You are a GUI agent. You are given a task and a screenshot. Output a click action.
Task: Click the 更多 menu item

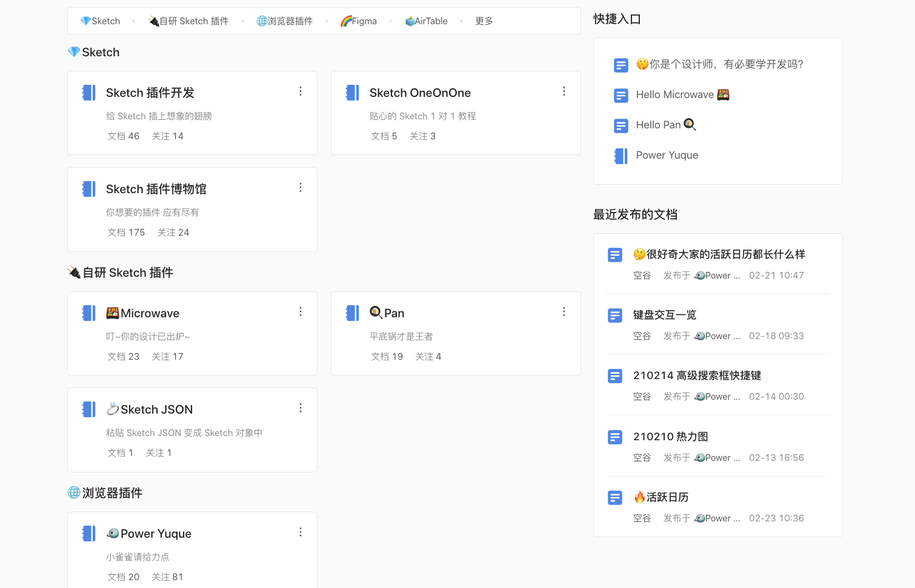pos(484,21)
